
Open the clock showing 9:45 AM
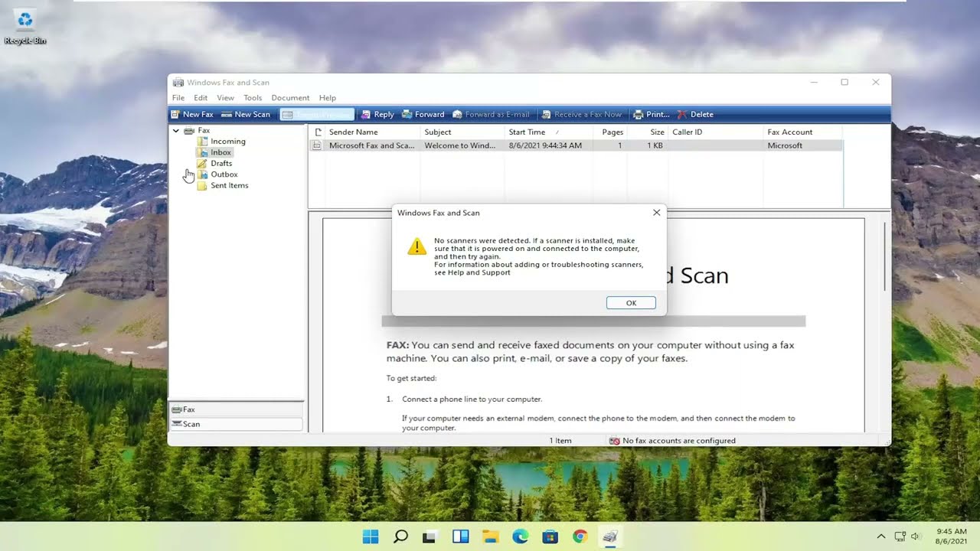pyautogui.click(x=950, y=536)
